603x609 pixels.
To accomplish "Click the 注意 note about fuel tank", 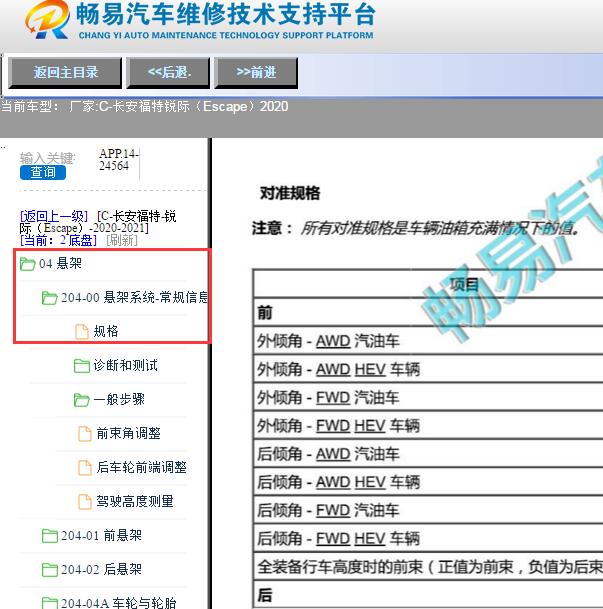I will (x=415, y=228).
